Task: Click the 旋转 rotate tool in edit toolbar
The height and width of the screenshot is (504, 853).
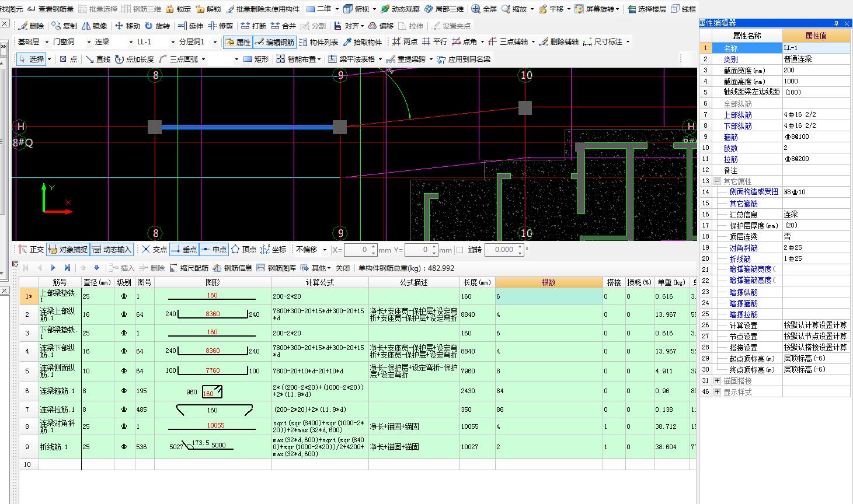Action: pyautogui.click(x=157, y=26)
